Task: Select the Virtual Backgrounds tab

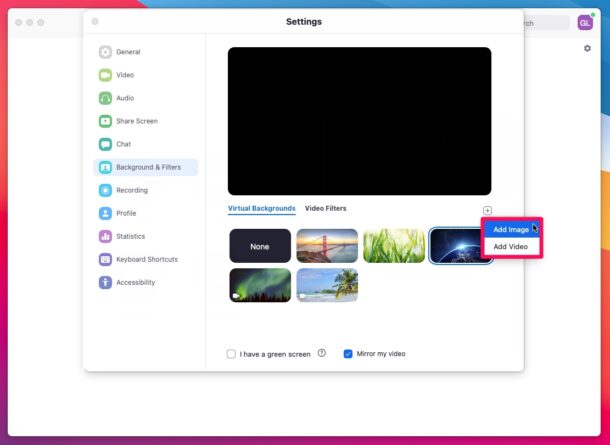Action: coord(261,208)
